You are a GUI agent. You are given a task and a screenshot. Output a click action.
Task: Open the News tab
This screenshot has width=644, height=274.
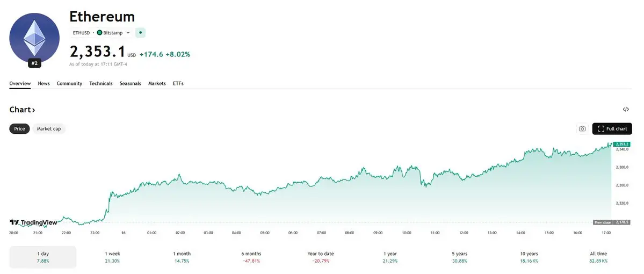click(x=44, y=84)
